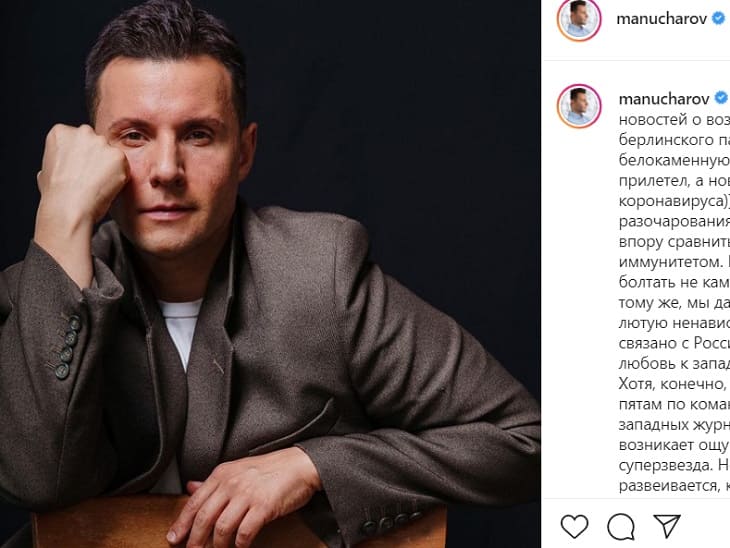The height and width of the screenshot is (548, 730).
Task: Open the profile avatar beside the caption
Action: pos(579,105)
